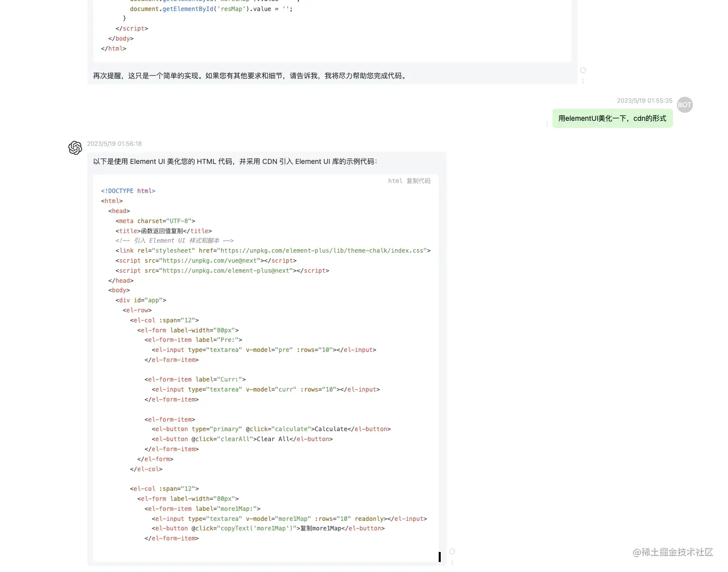The image size is (728, 572).
Task: Click the closing </html> line in the upper code block
Action: [x=113, y=49]
